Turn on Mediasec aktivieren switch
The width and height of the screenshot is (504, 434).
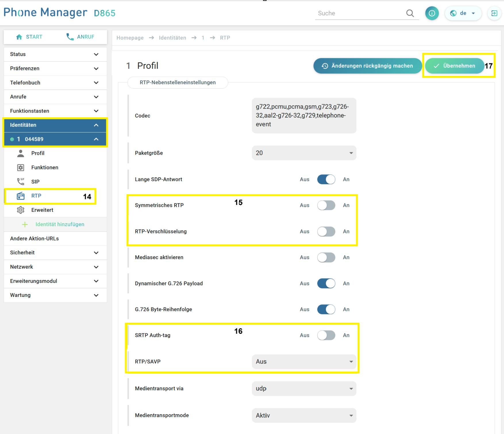(x=326, y=257)
